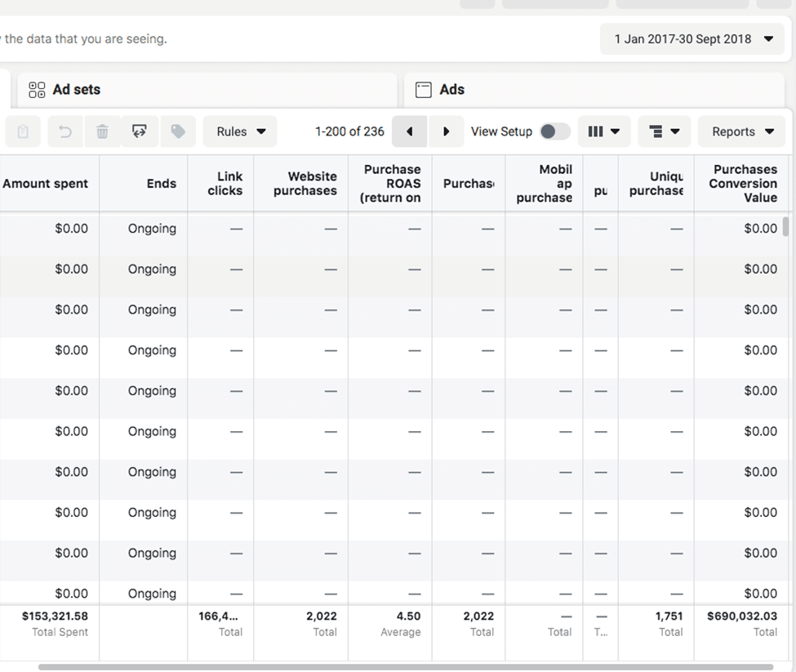Click the Total Spent label
796x672 pixels.
point(60,633)
